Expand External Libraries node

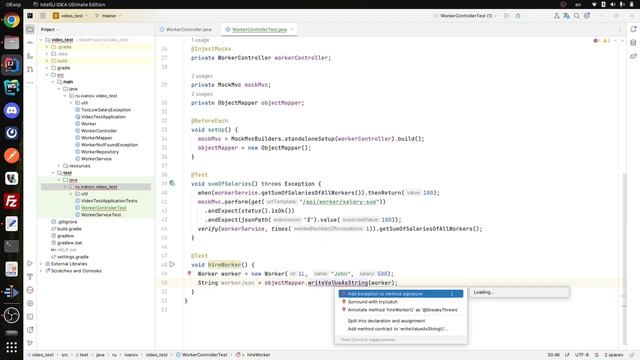41,264
